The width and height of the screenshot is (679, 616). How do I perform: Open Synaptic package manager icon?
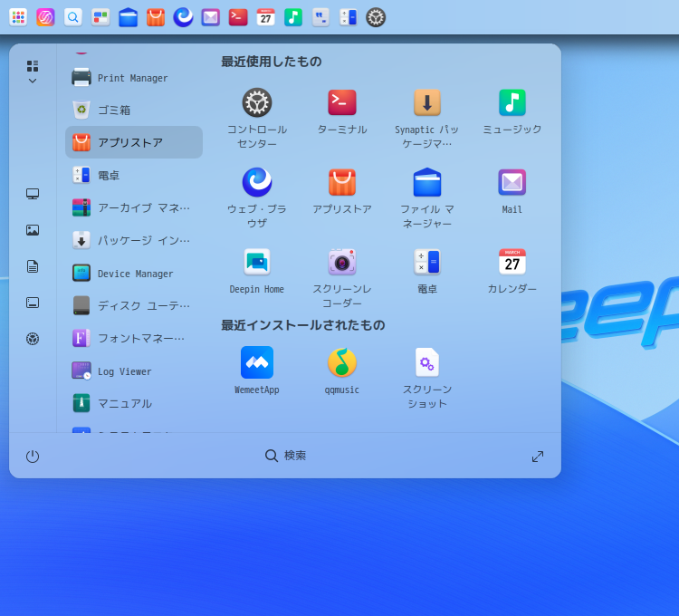[x=427, y=103]
